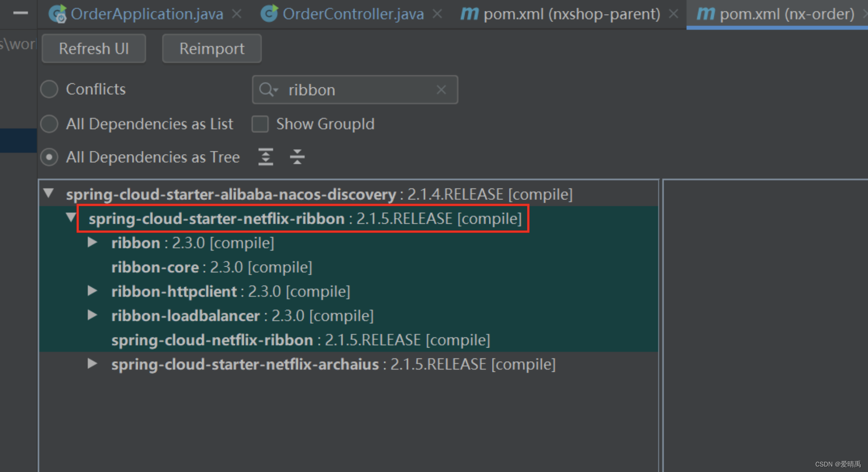
Task: Expand the ribbon : 2.3.0 node
Action: [x=92, y=242]
